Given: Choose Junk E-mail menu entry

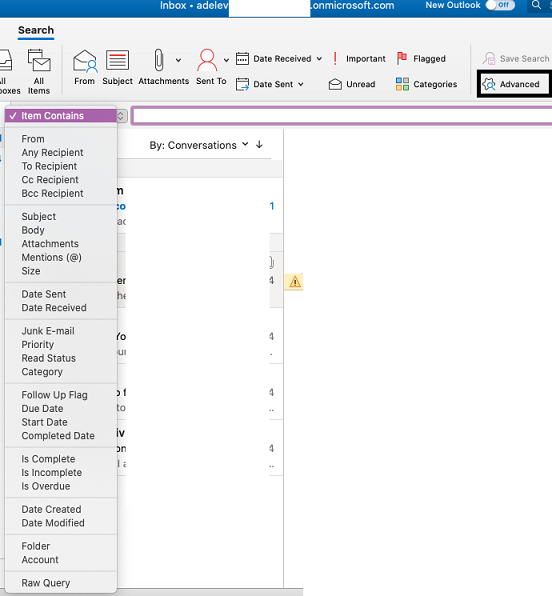Looking at the screenshot, I should pyautogui.click(x=61, y=331).
